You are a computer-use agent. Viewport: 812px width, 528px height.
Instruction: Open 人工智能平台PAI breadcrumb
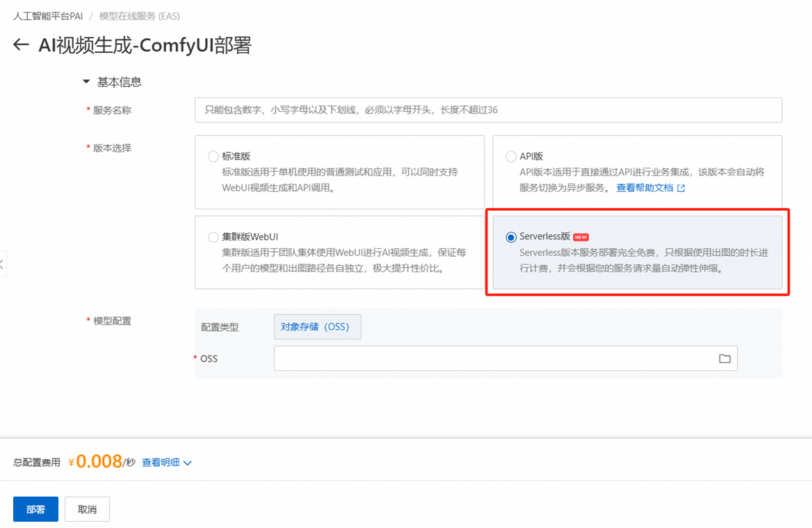point(48,16)
